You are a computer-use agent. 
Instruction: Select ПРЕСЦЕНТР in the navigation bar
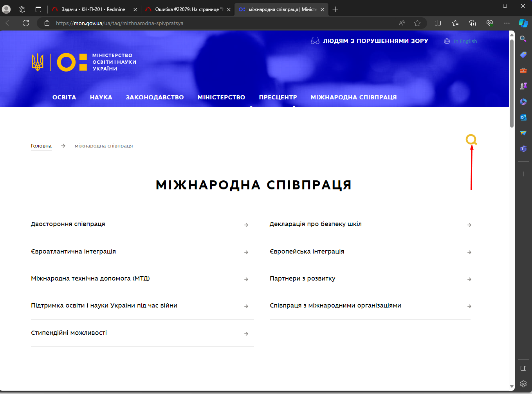tap(278, 97)
